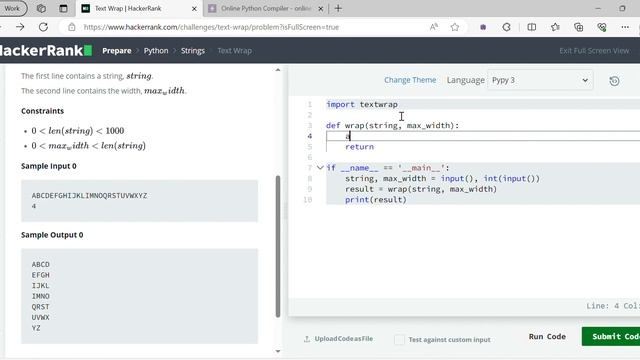Click output row QRST
This screenshot has width=640, height=360.
pos(40,307)
